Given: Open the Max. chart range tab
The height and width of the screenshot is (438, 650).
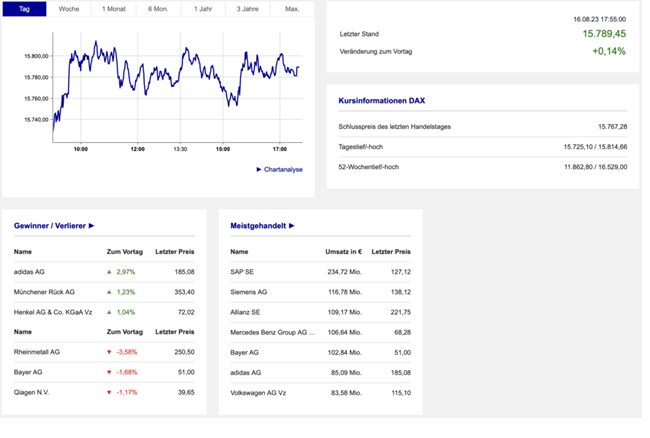Looking at the screenshot, I should pyautogui.click(x=291, y=8).
